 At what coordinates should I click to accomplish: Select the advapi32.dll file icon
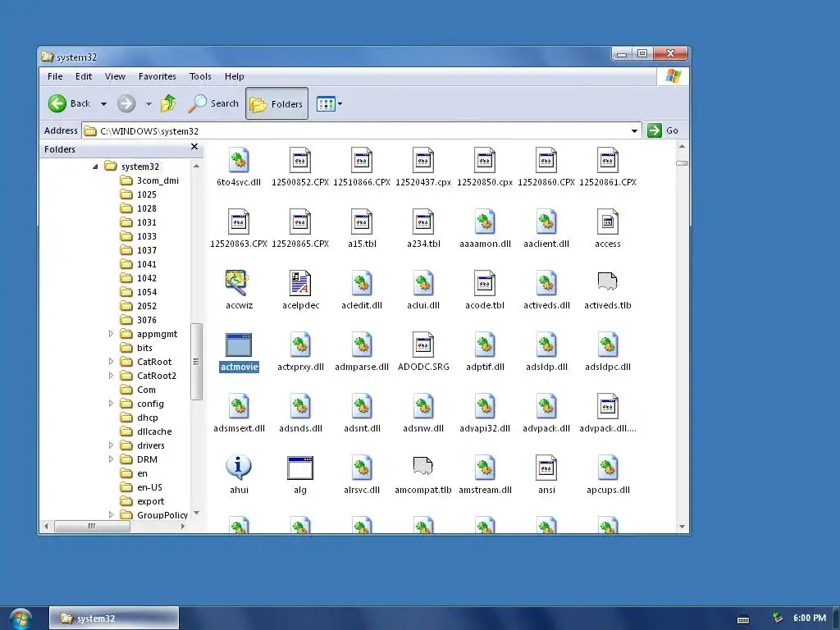(x=485, y=406)
